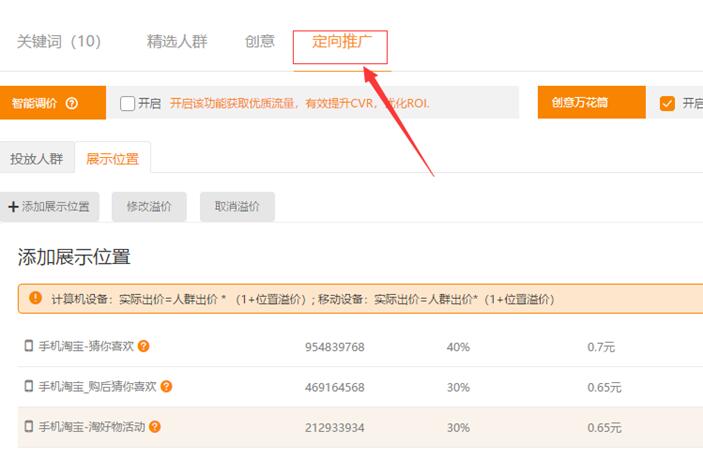703x449 pixels.
Task: Click the orange warning icon in formula notice
Action: pyautogui.click(x=36, y=298)
